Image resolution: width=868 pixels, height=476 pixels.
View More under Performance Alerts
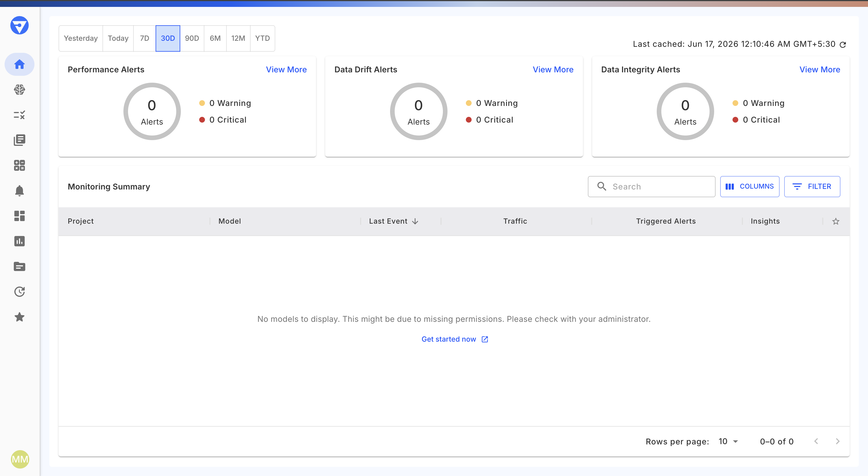click(x=286, y=69)
